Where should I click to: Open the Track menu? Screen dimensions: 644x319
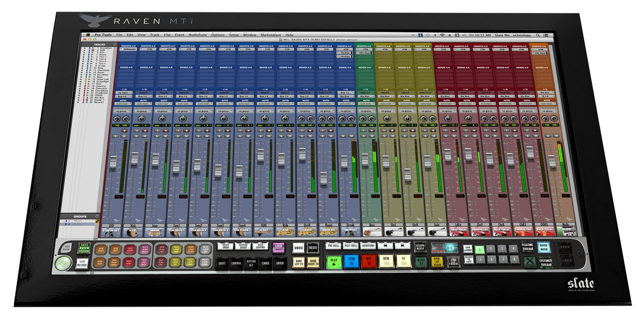click(x=155, y=35)
